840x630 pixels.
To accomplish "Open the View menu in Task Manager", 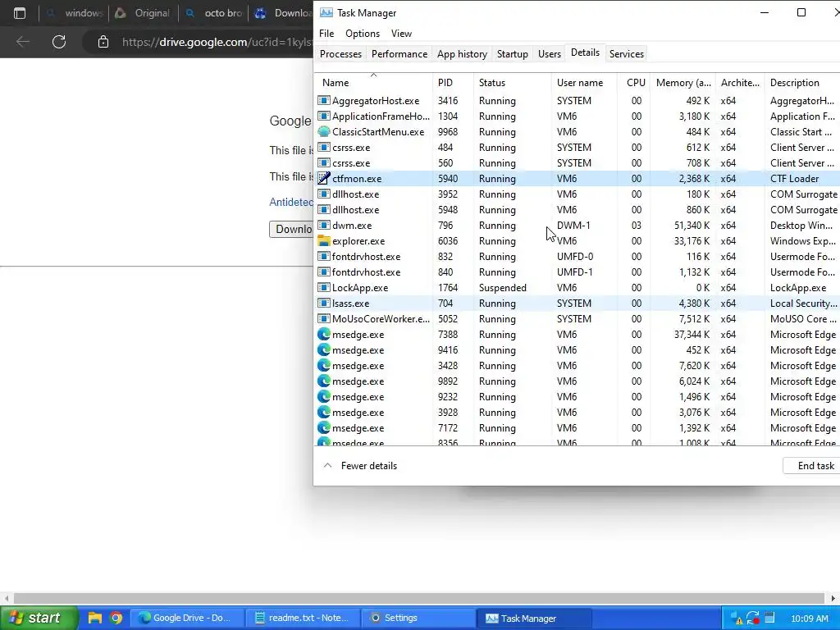I will pyautogui.click(x=401, y=33).
